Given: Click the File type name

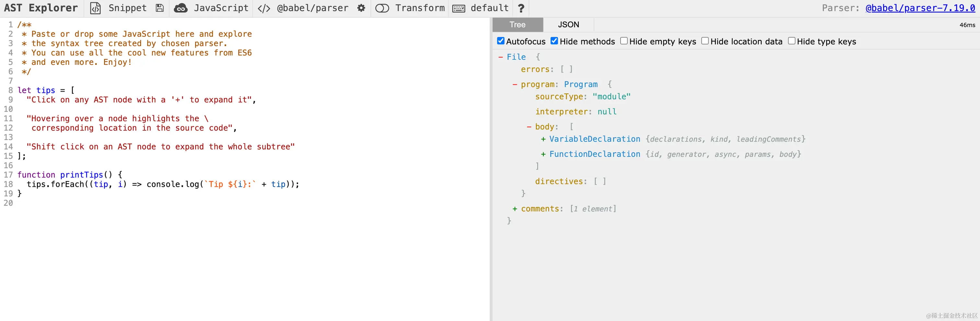Looking at the screenshot, I should (516, 57).
